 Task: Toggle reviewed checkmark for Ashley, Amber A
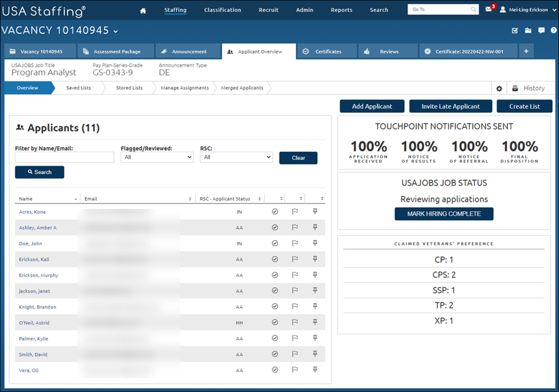click(x=275, y=227)
